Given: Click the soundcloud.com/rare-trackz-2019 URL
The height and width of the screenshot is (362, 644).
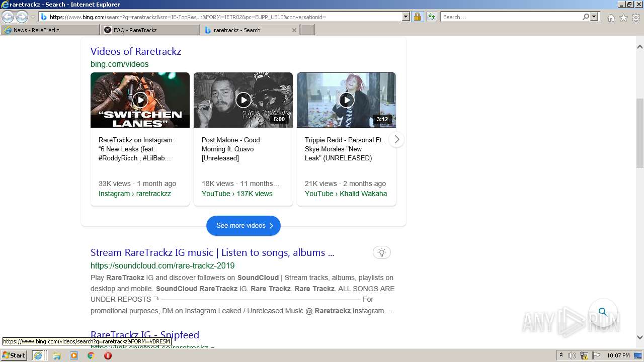Looking at the screenshot, I should (163, 265).
